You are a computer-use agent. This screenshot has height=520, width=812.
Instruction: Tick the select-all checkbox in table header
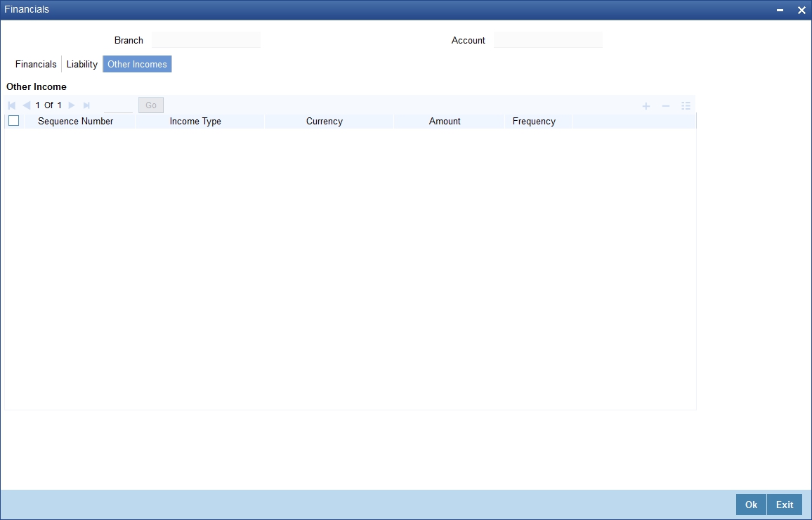point(14,121)
